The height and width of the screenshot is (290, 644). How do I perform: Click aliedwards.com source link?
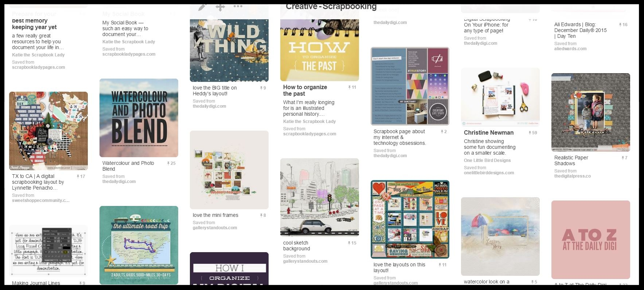(570, 49)
